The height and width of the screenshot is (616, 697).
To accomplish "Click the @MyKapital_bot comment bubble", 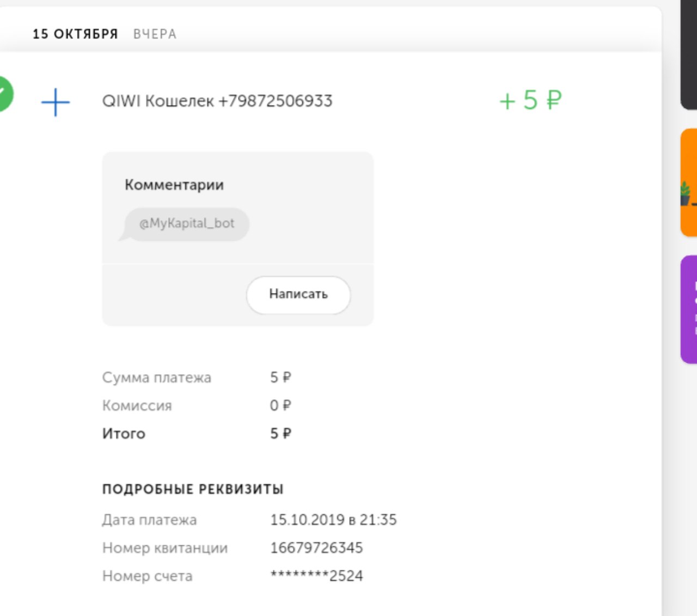I will coord(184,224).
